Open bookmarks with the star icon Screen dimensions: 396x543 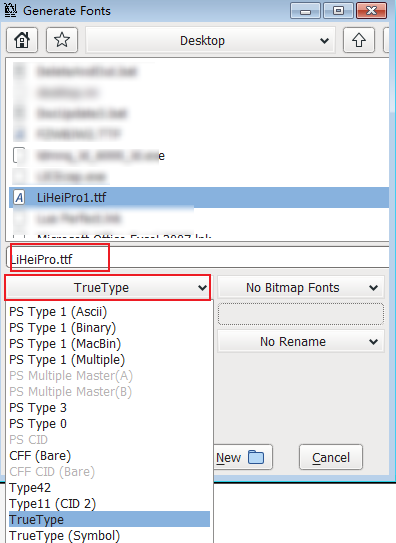pyautogui.click(x=62, y=40)
